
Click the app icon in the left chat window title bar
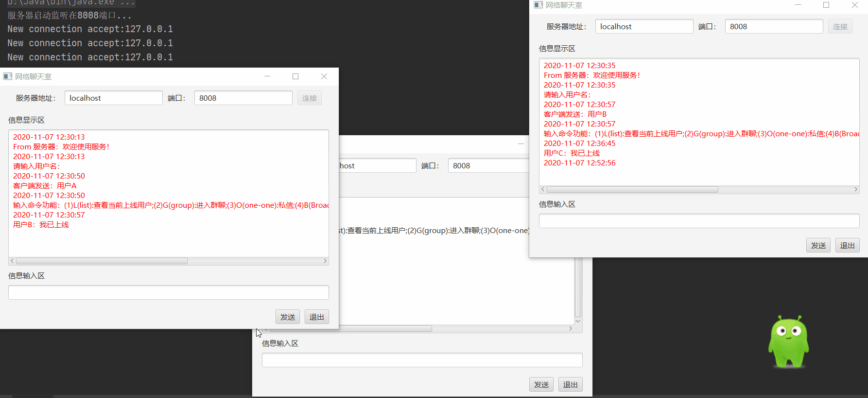click(x=8, y=76)
